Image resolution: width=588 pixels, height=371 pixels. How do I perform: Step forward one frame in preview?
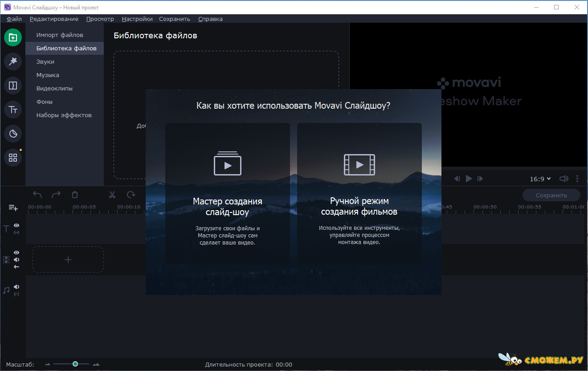point(480,179)
